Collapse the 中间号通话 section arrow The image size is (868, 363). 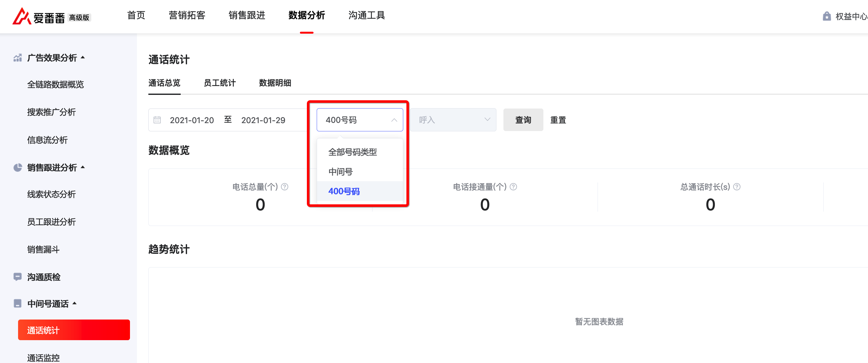tap(75, 303)
